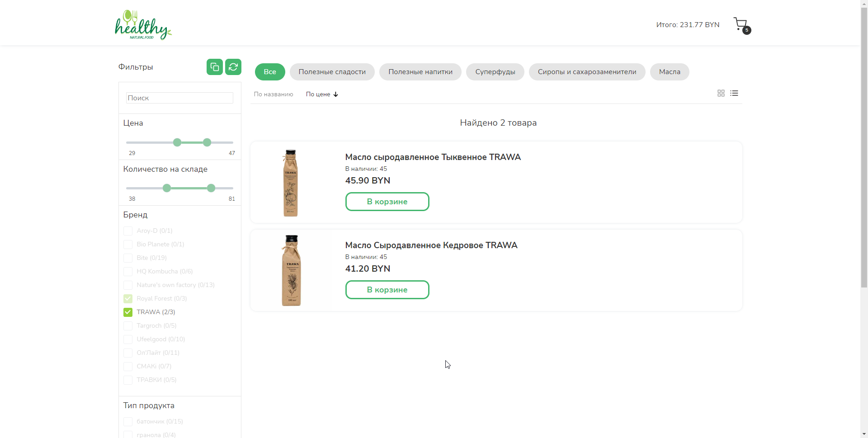868x438 pixels.
Task: Toggle price sort direction arrow
Action: (335, 94)
